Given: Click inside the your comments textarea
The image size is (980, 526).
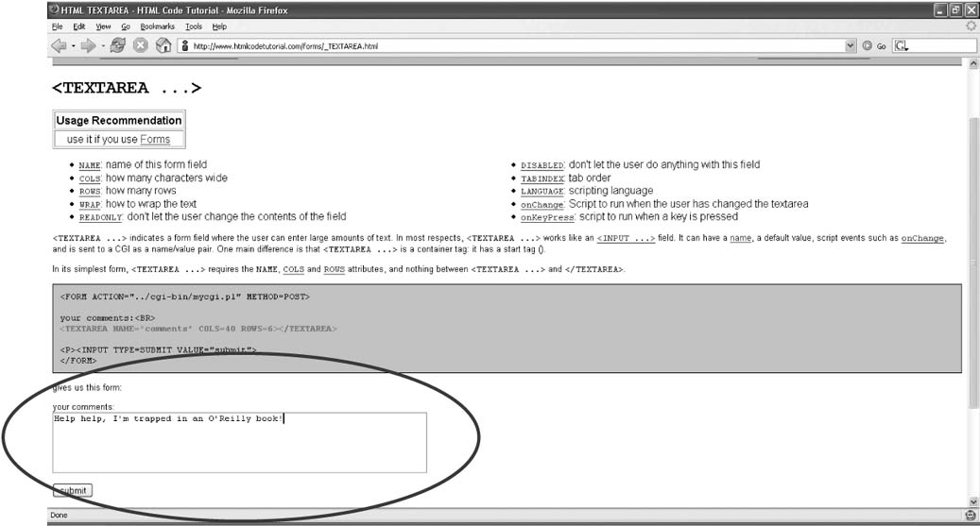Looking at the screenshot, I should point(239,442).
